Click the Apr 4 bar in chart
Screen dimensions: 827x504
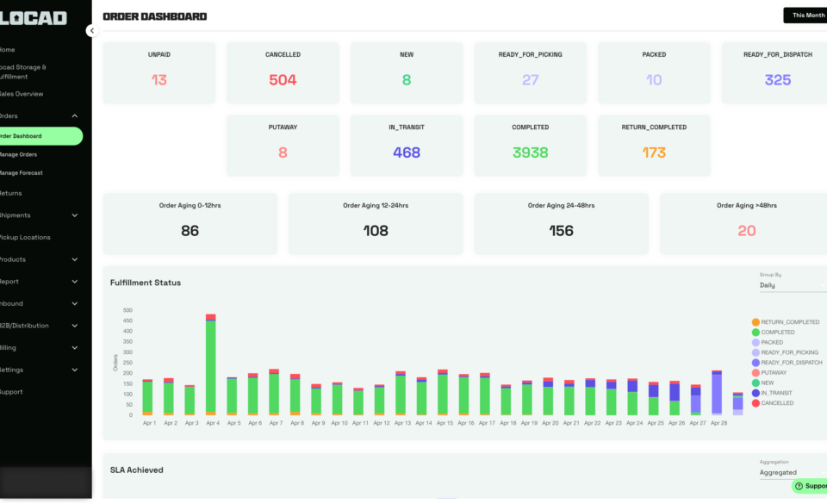click(x=211, y=366)
